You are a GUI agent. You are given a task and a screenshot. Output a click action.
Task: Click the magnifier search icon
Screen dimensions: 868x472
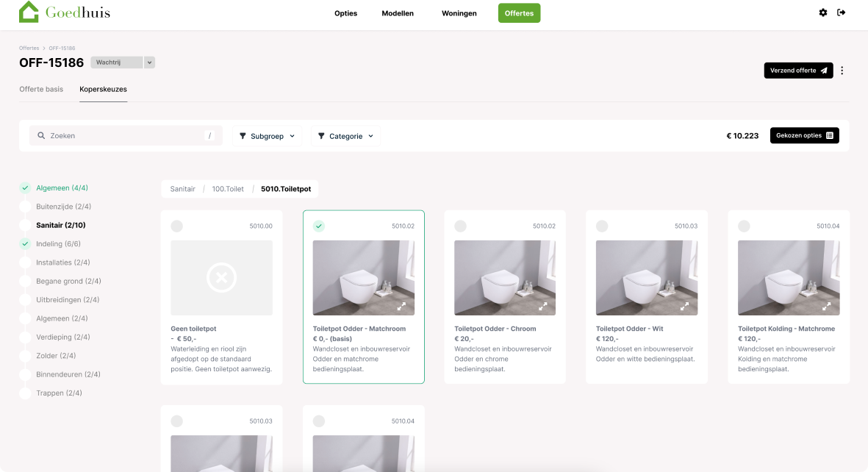tap(41, 135)
